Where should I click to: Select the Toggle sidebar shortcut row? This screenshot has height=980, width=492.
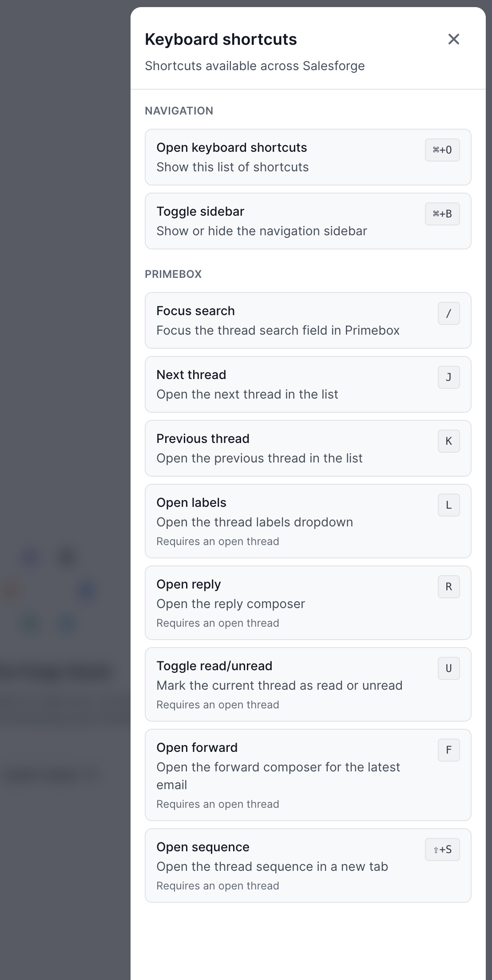point(308,221)
